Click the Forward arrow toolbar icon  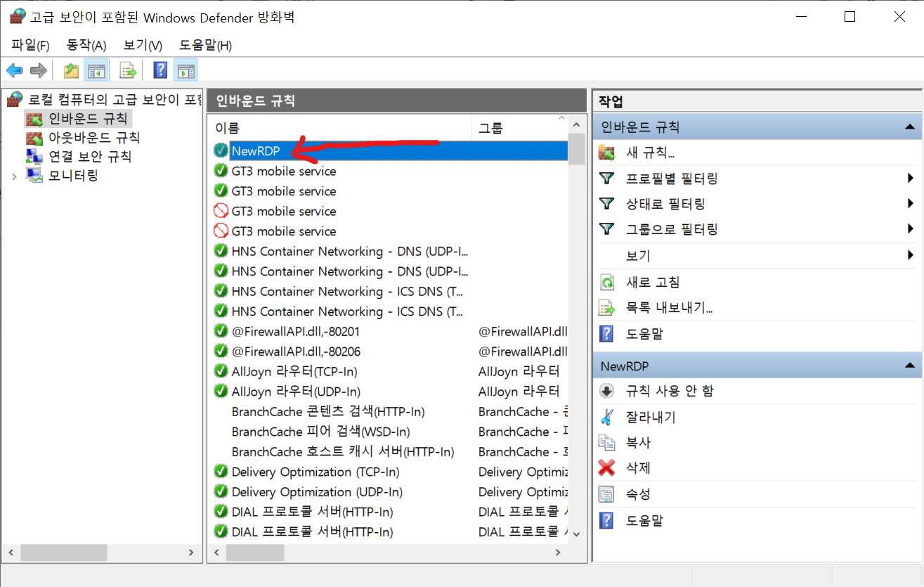(39, 70)
